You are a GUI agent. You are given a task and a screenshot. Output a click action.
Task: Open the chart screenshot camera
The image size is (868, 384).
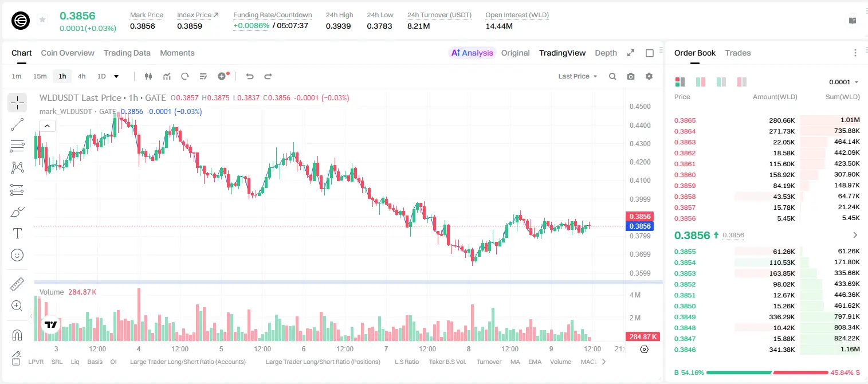[631, 76]
